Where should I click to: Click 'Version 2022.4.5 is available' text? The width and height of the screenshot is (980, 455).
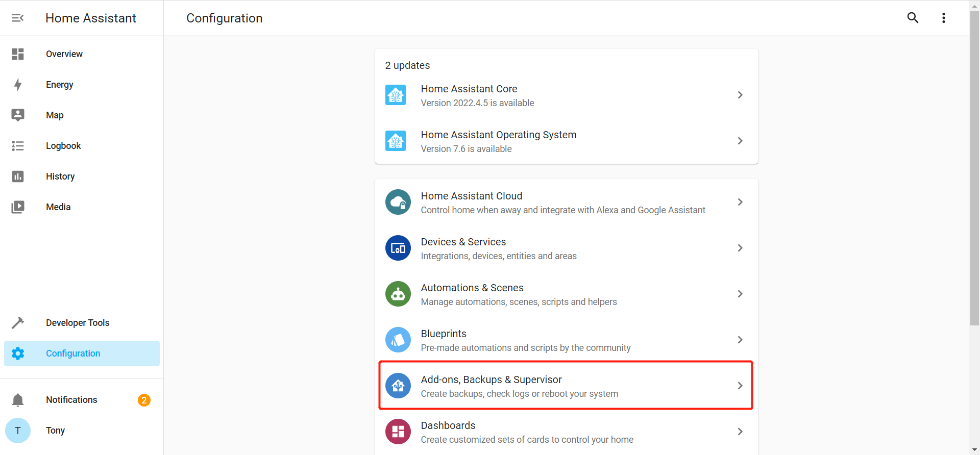(x=477, y=103)
